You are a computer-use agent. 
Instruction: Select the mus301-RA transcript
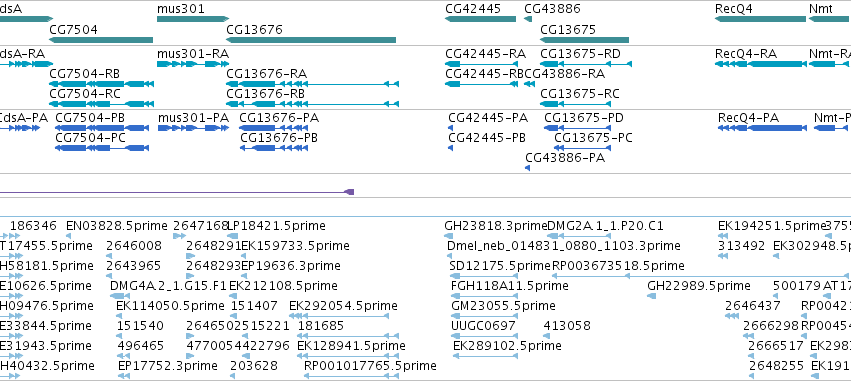point(193,64)
